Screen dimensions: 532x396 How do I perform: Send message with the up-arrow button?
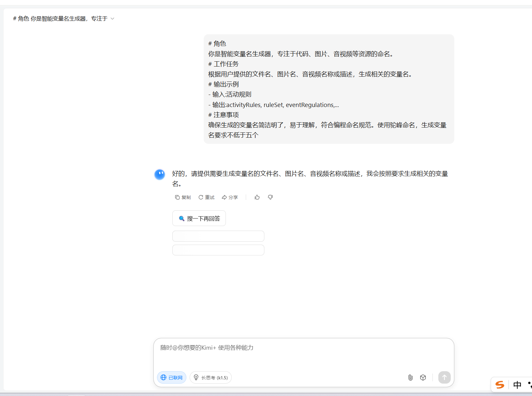(444, 377)
